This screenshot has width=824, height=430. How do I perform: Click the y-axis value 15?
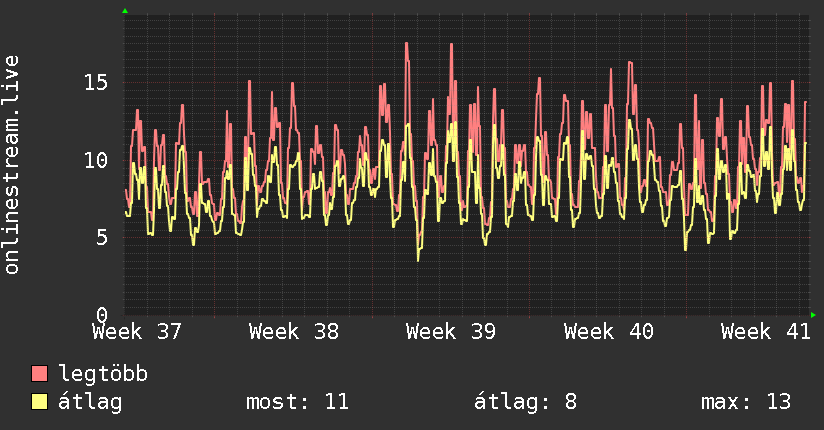coord(96,83)
